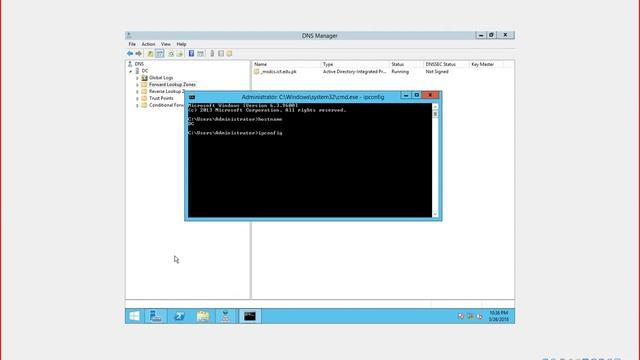Click the New Server toolbar icon

click(212, 53)
